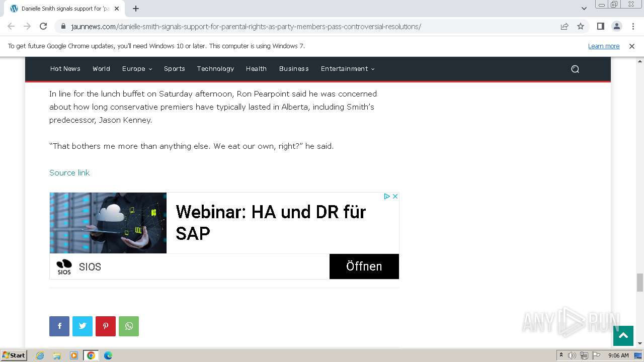This screenshot has width=644, height=362.
Task: Open the AdChoices info icon
Action: click(x=387, y=196)
